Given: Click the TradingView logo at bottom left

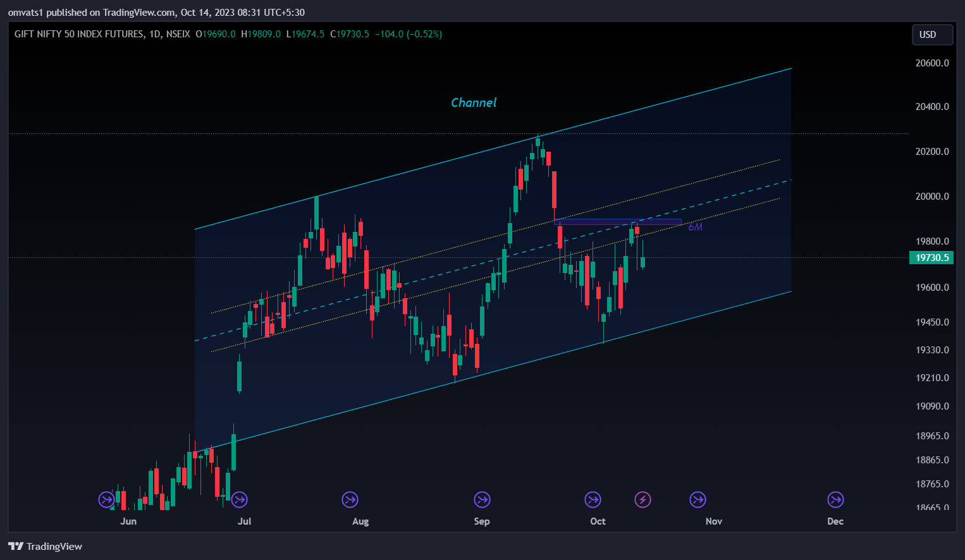Looking at the screenshot, I should click(x=45, y=547).
